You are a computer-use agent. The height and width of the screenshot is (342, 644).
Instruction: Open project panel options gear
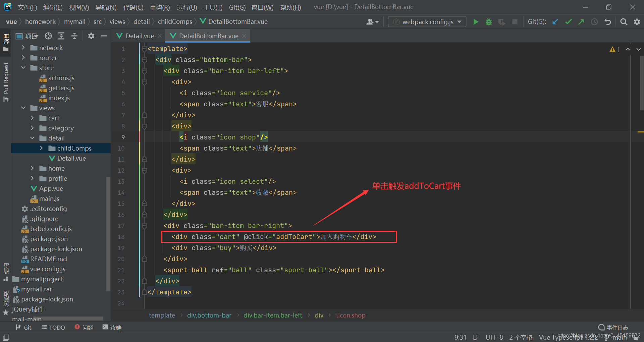[x=91, y=36]
